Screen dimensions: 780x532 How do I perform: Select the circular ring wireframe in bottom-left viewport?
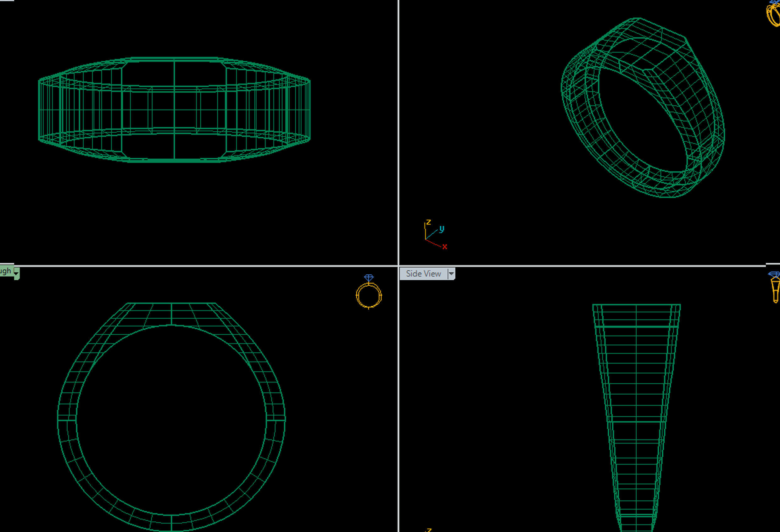[171, 417]
